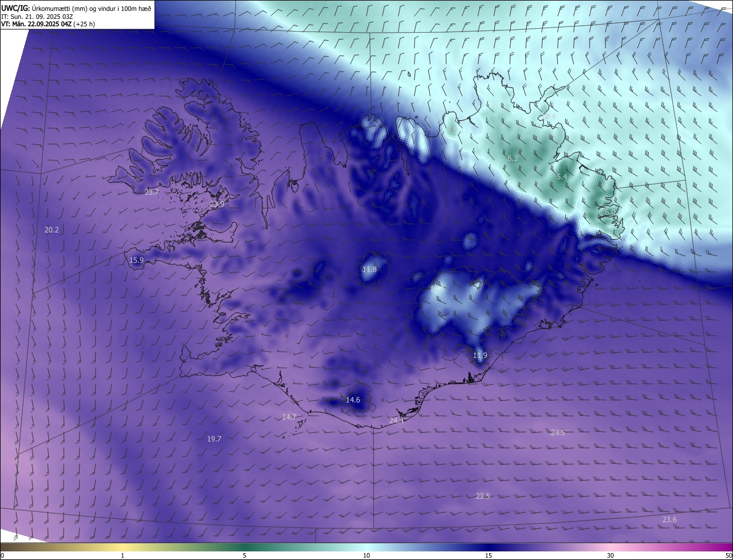This screenshot has height=560, width=733.
Task: Click the 15.9 value label
Action: click(x=136, y=260)
